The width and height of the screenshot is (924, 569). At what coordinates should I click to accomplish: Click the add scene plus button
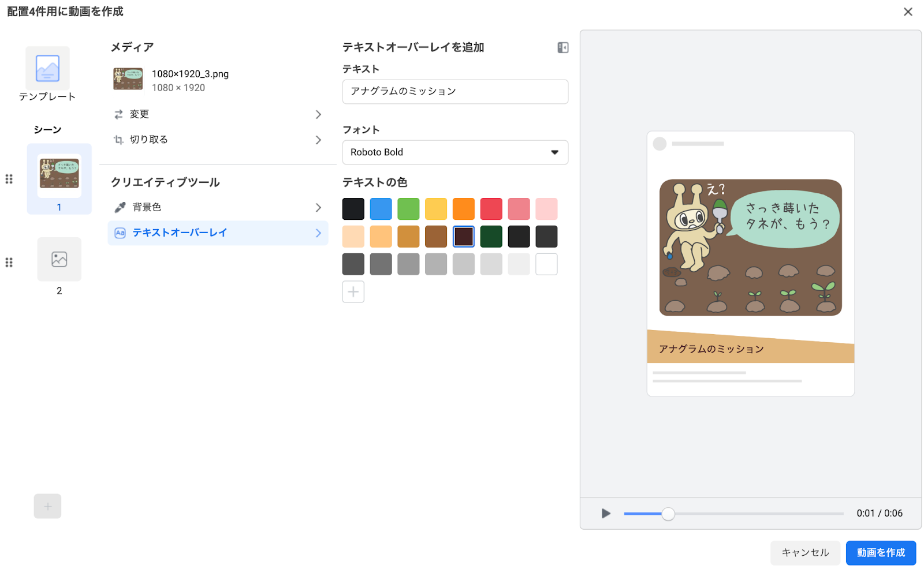47,506
